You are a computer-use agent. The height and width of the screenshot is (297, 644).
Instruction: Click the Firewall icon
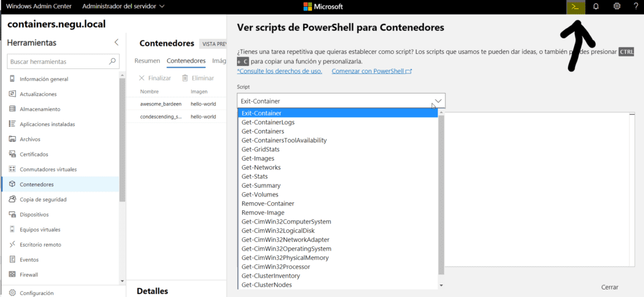tap(12, 274)
